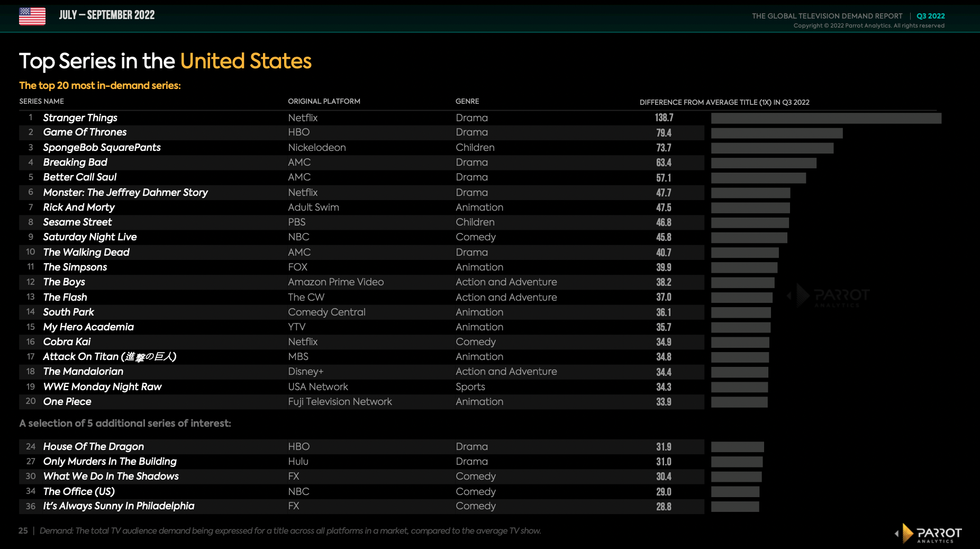Click the 'Breaking Bad' title
Viewport: 980px width, 549px height.
click(x=75, y=162)
